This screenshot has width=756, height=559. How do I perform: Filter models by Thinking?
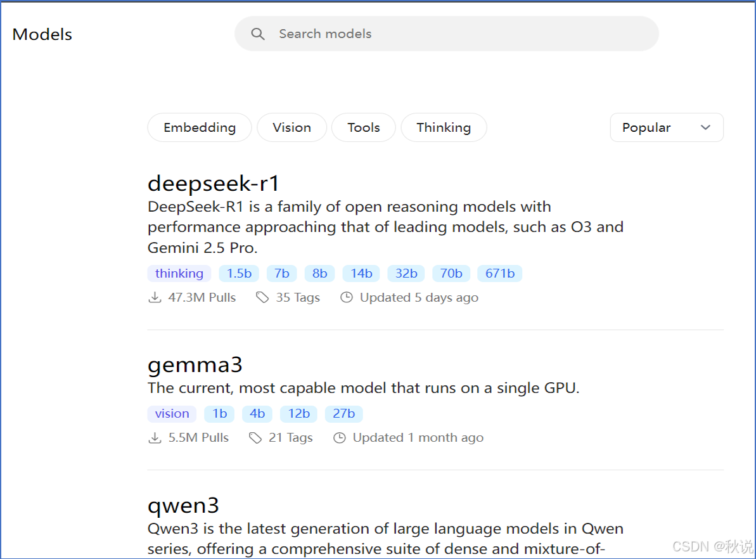tap(444, 127)
